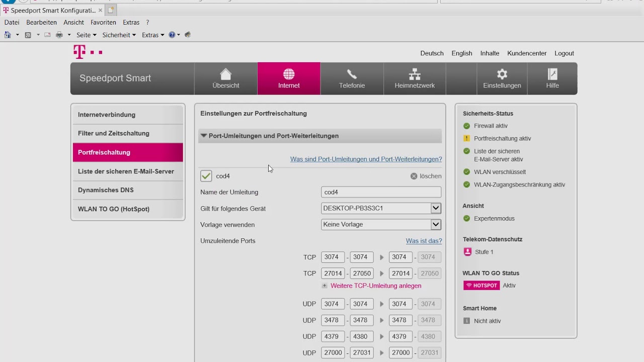Screen dimensions: 644x362
Task: Click the TCP start port field 27014
Action: point(333,273)
